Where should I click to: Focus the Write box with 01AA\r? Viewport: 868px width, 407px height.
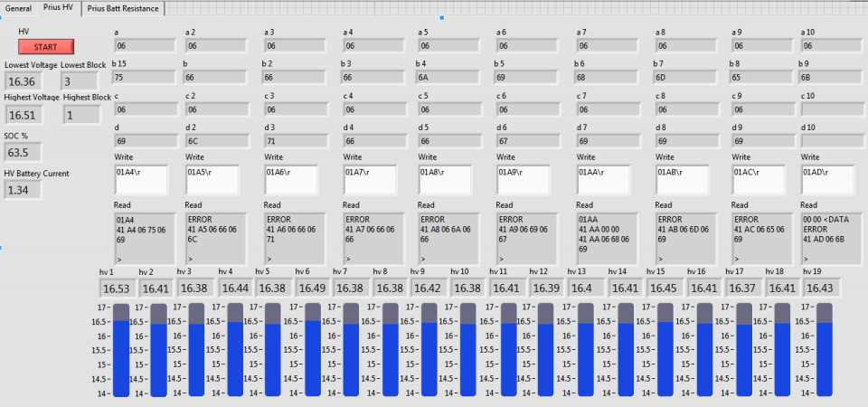tap(606, 179)
